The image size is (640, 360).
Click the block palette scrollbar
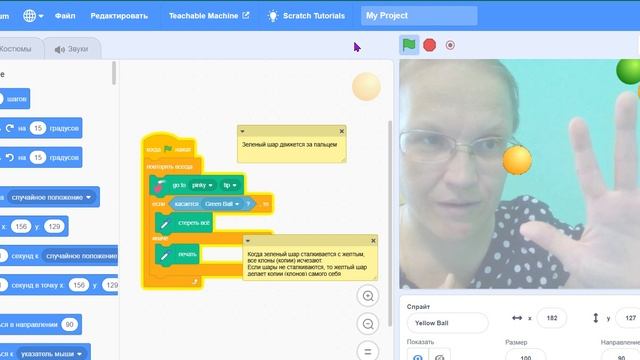114,73
